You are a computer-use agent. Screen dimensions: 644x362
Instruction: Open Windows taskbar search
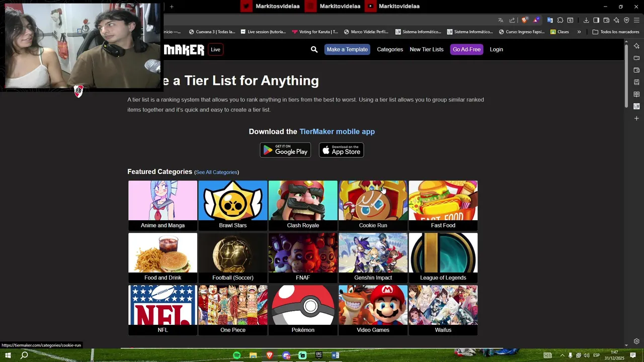point(24,355)
